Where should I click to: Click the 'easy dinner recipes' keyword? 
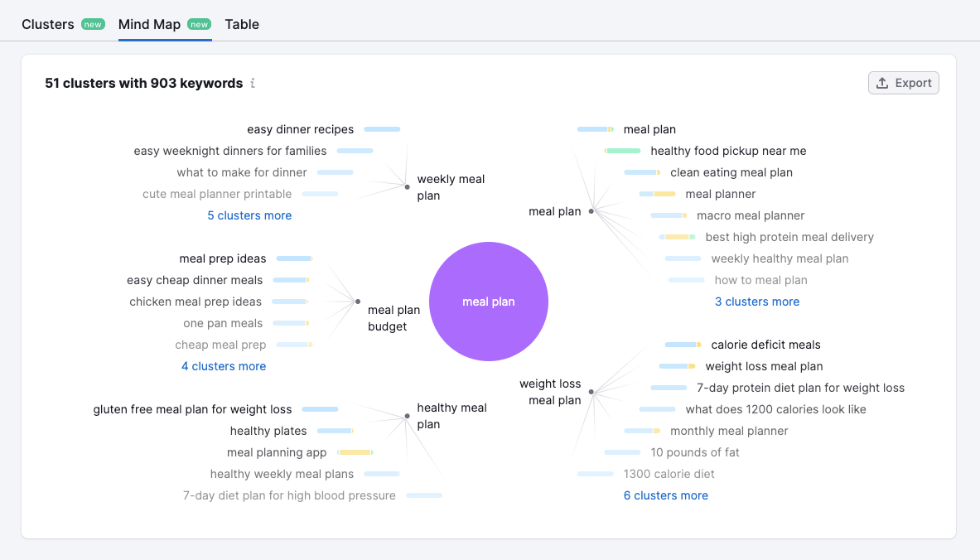pos(301,129)
